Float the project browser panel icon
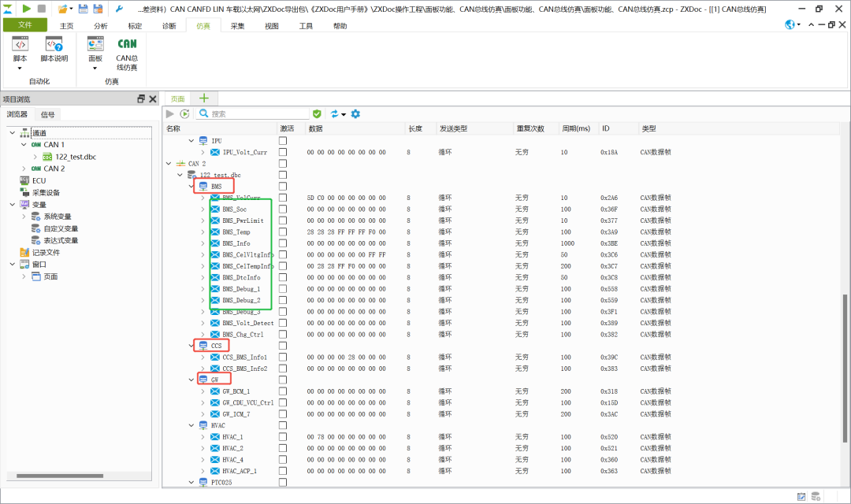Image resolution: width=851 pixels, height=504 pixels. (141, 98)
